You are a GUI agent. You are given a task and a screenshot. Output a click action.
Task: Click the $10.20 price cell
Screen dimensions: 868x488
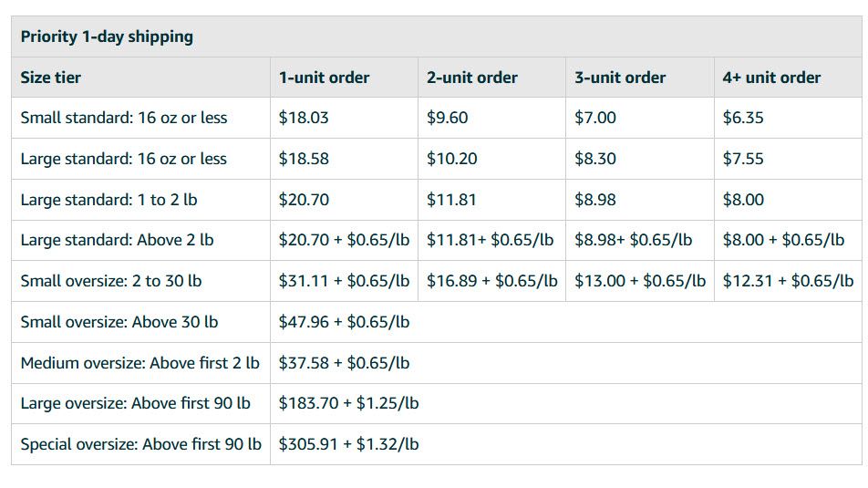[451, 159]
